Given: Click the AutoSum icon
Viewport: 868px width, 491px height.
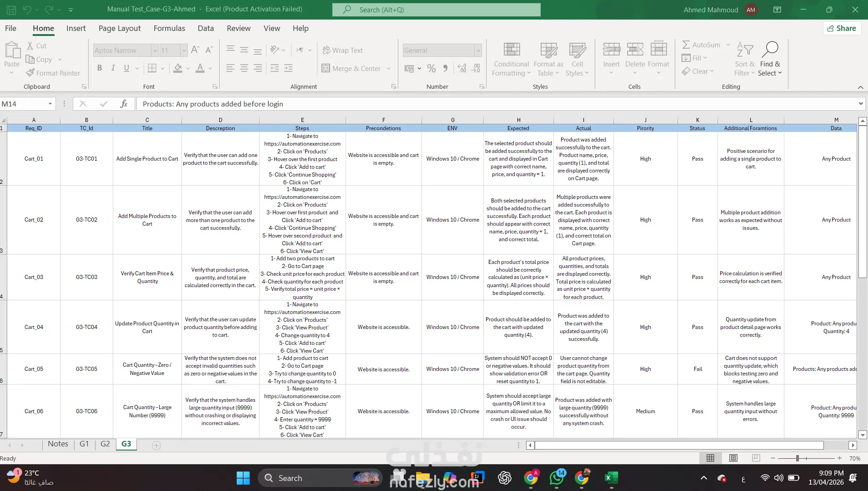Looking at the screenshot, I should point(687,45).
